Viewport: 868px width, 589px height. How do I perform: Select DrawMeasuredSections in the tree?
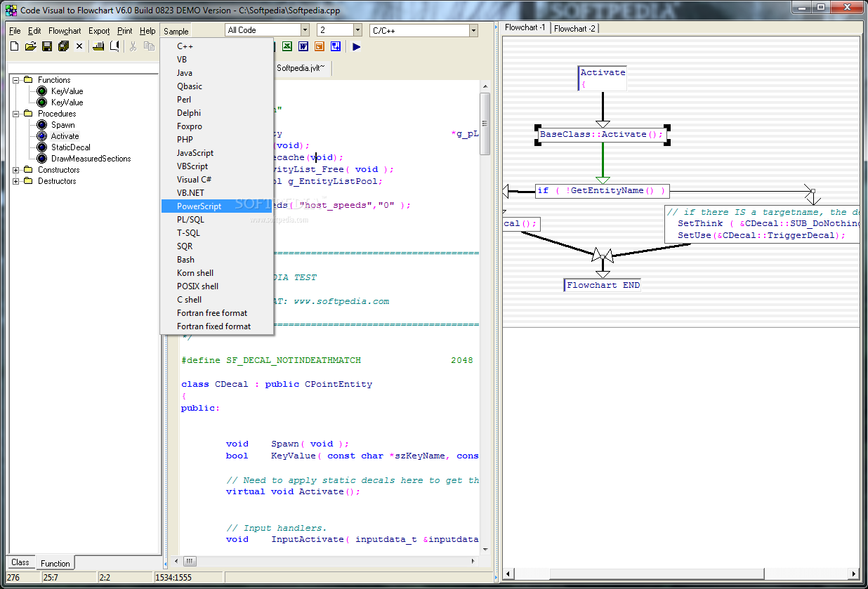[91, 159]
